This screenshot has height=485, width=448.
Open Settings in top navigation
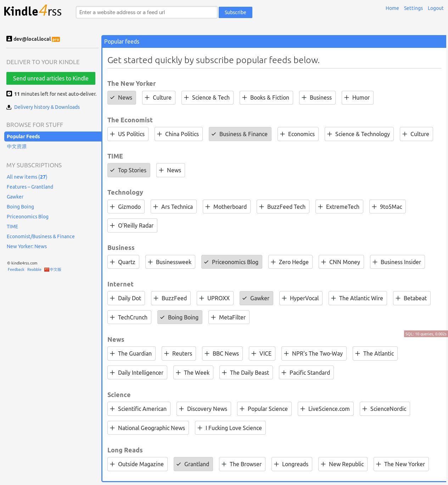coord(413,8)
